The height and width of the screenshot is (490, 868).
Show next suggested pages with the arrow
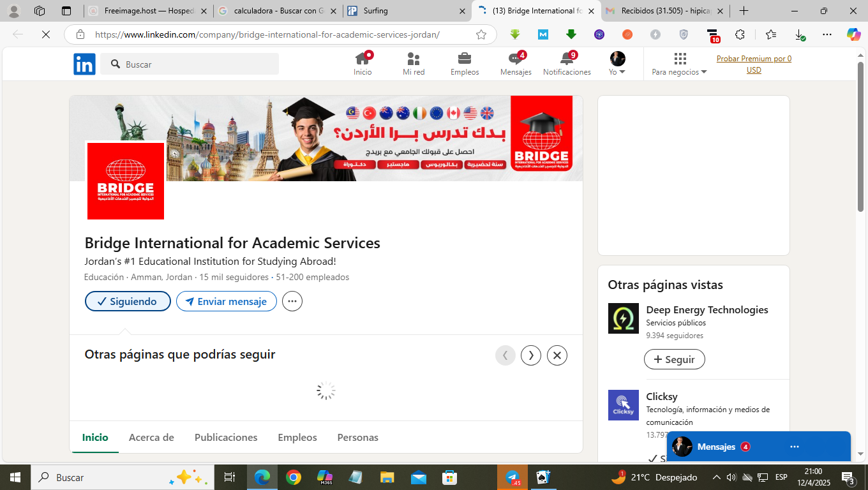coord(531,355)
